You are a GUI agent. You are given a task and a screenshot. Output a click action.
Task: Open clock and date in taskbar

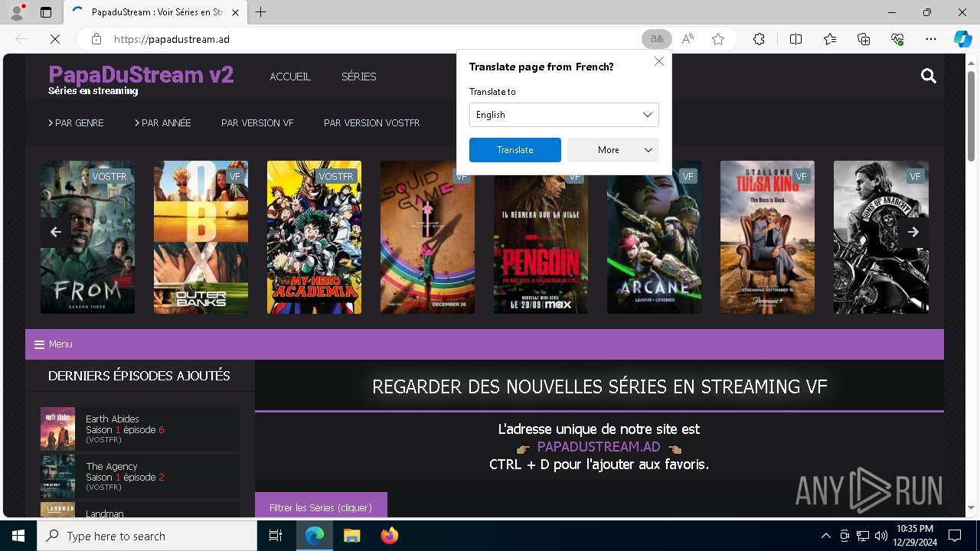click(x=914, y=536)
